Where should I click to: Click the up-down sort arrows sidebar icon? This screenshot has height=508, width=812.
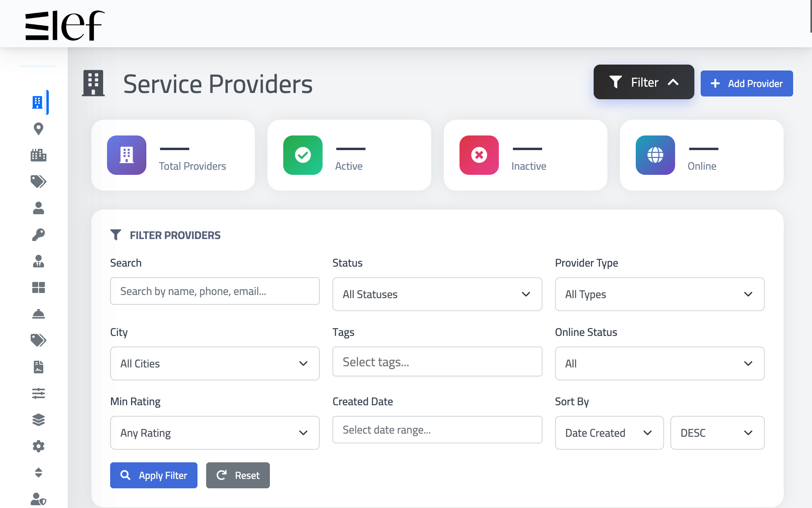click(38, 473)
